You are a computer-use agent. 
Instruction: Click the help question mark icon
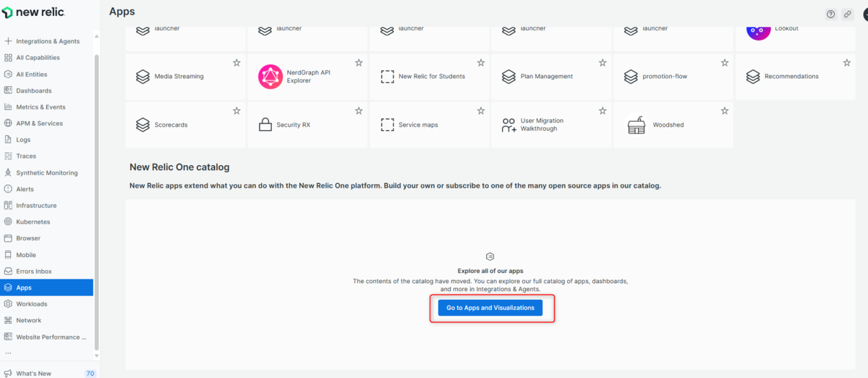(831, 14)
